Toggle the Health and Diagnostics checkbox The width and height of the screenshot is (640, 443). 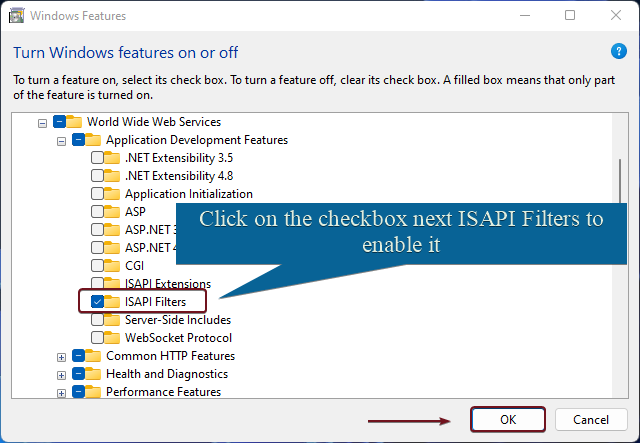click(x=78, y=374)
